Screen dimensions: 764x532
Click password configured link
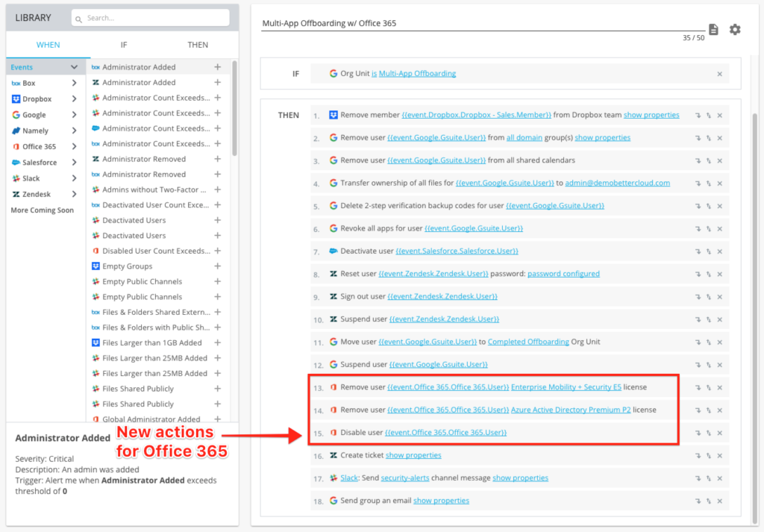[x=564, y=274]
